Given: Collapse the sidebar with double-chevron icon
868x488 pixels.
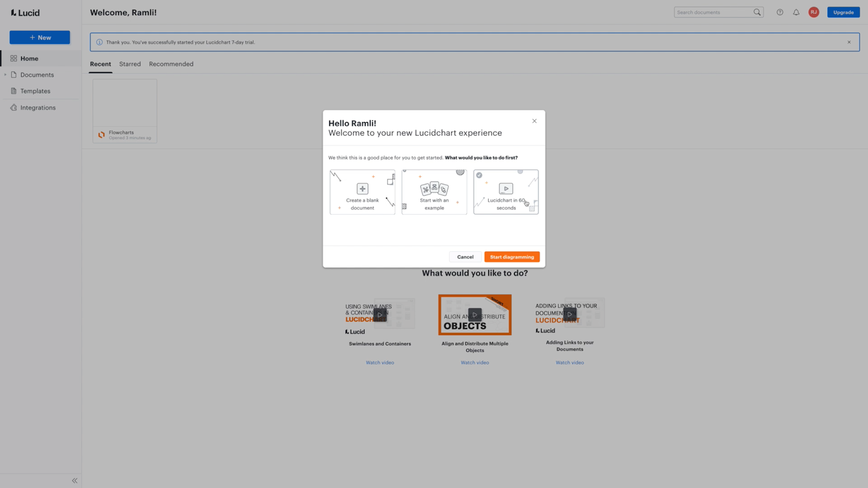Looking at the screenshot, I should 74,480.
